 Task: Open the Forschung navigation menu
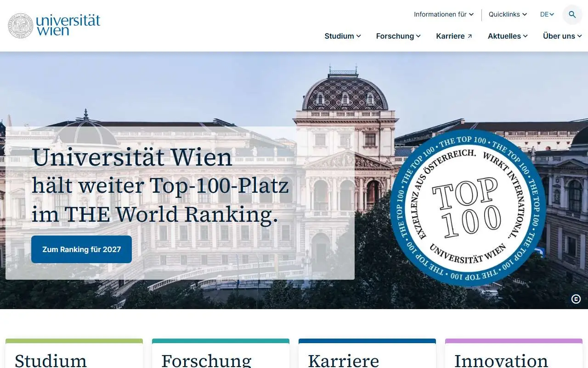pyautogui.click(x=398, y=36)
